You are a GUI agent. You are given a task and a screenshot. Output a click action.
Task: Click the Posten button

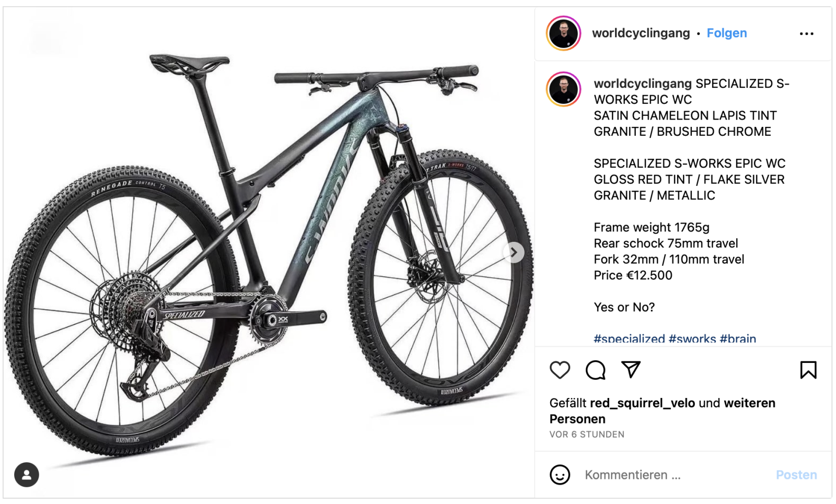click(x=796, y=475)
